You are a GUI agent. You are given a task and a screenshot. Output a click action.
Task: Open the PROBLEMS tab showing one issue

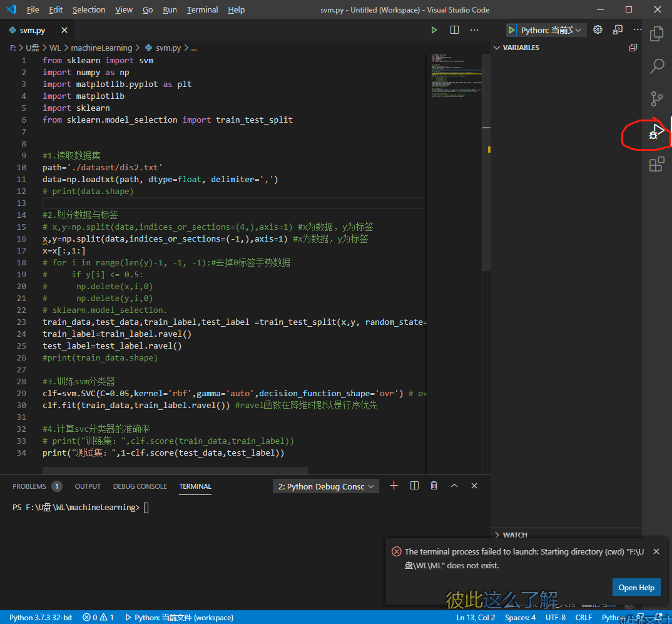[x=31, y=486]
